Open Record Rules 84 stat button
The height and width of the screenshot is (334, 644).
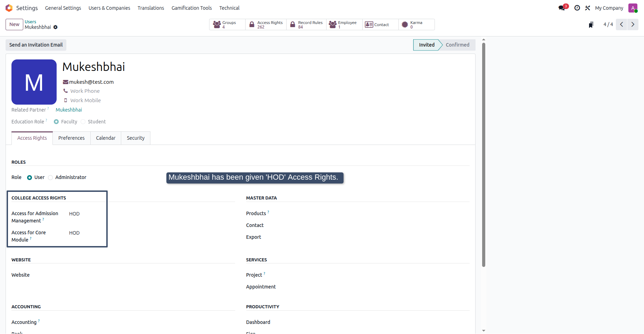click(x=306, y=25)
